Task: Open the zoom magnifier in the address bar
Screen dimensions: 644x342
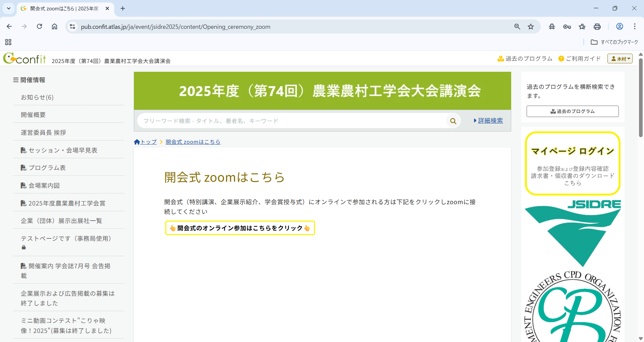Action: pyautogui.click(x=517, y=26)
